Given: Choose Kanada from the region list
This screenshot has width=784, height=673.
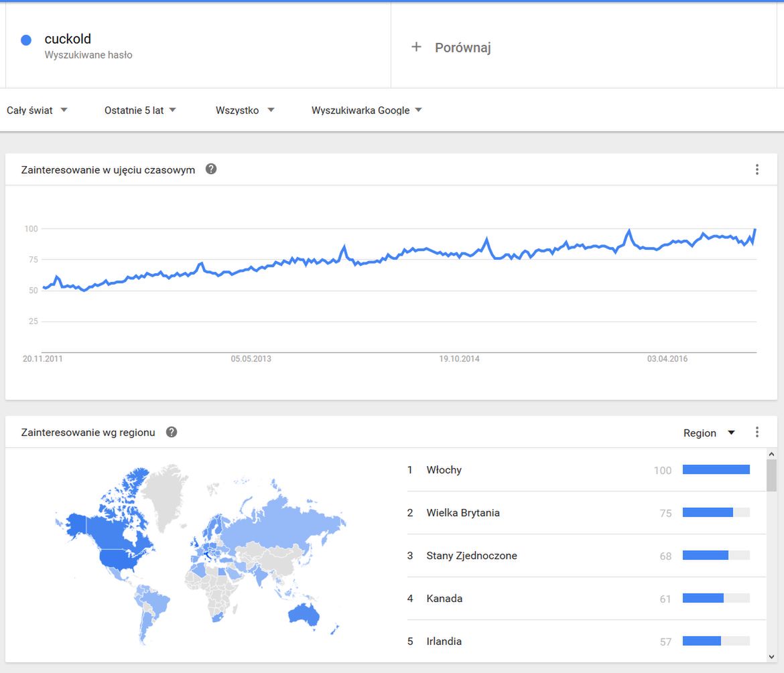Looking at the screenshot, I should pos(444,599).
